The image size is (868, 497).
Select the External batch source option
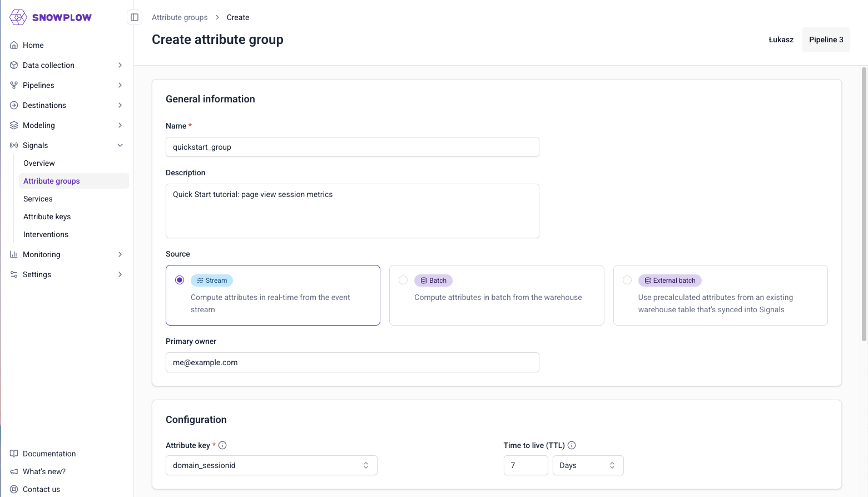pyautogui.click(x=627, y=280)
